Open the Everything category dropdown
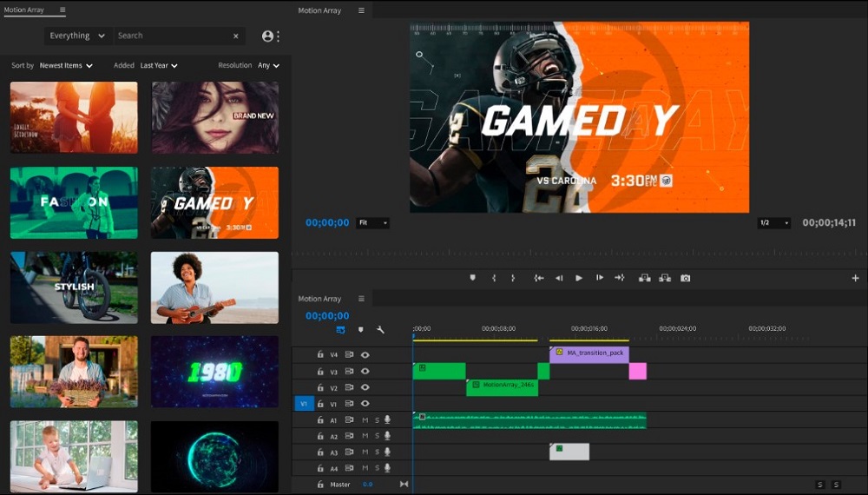This screenshot has width=868, height=495. [77, 36]
